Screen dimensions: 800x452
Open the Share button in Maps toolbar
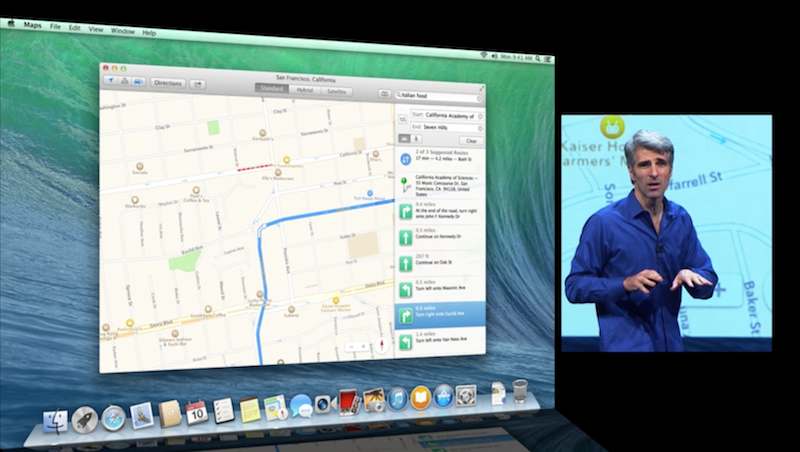pyautogui.click(x=197, y=84)
